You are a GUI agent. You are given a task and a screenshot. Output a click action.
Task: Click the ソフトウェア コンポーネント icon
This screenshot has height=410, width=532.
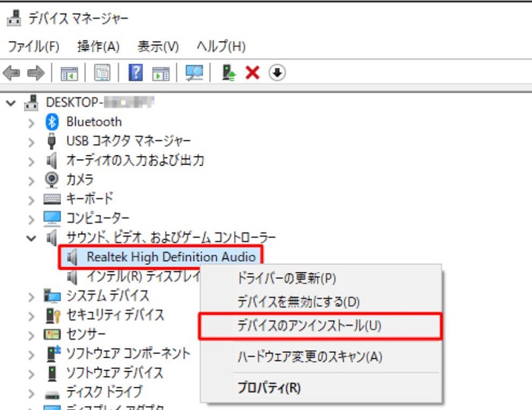(x=53, y=354)
